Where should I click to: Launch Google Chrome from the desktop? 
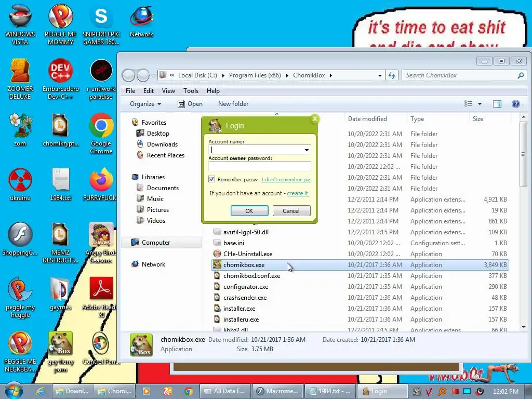[x=101, y=133]
